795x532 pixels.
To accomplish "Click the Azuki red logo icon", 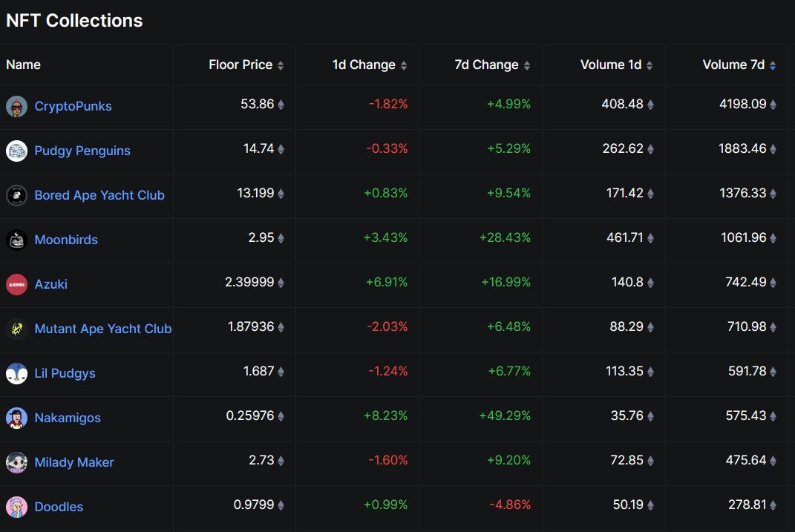I will pyautogui.click(x=16, y=283).
